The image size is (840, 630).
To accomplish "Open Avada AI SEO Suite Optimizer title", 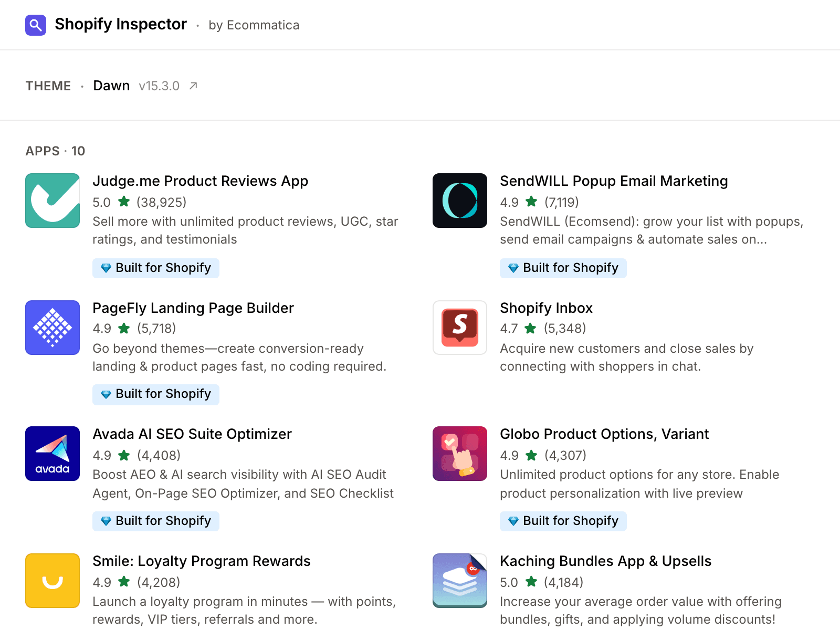I will 192,434.
